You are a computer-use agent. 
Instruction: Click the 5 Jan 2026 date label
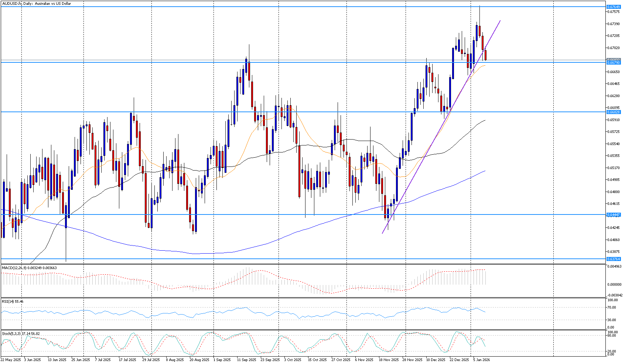[481, 360]
